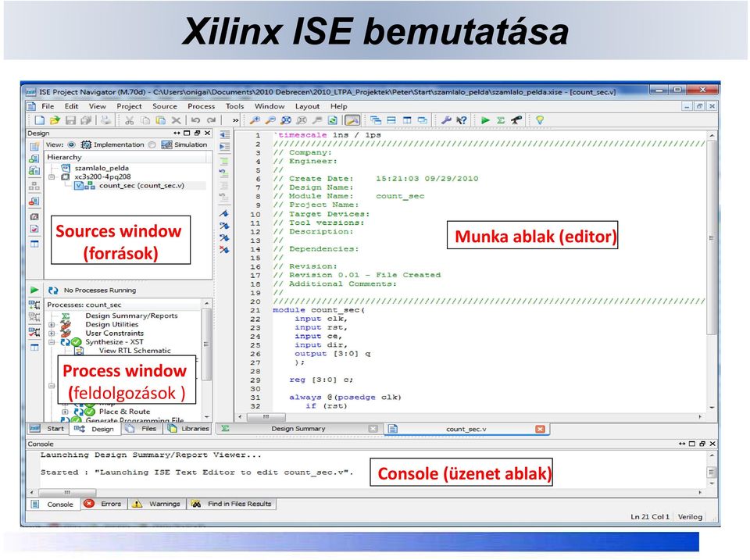Switch to the Warnings tab
This screenshot has height=560, width=750.
[157, 504]
